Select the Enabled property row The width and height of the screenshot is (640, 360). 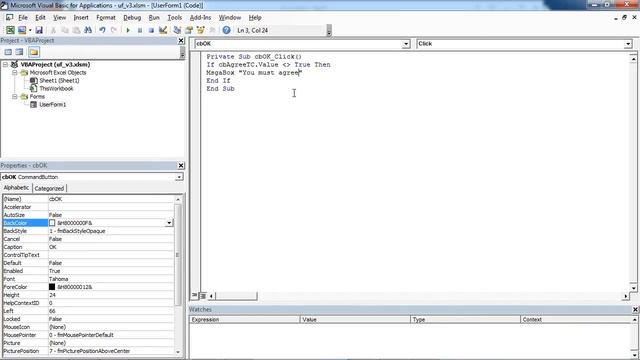click(88, 271)
